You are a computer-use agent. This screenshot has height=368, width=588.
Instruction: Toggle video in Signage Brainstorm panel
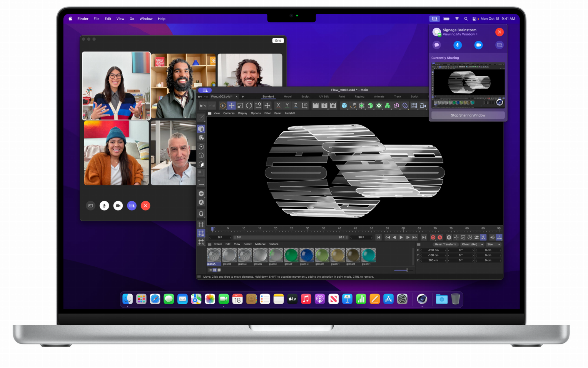click(x=478, y=45)
